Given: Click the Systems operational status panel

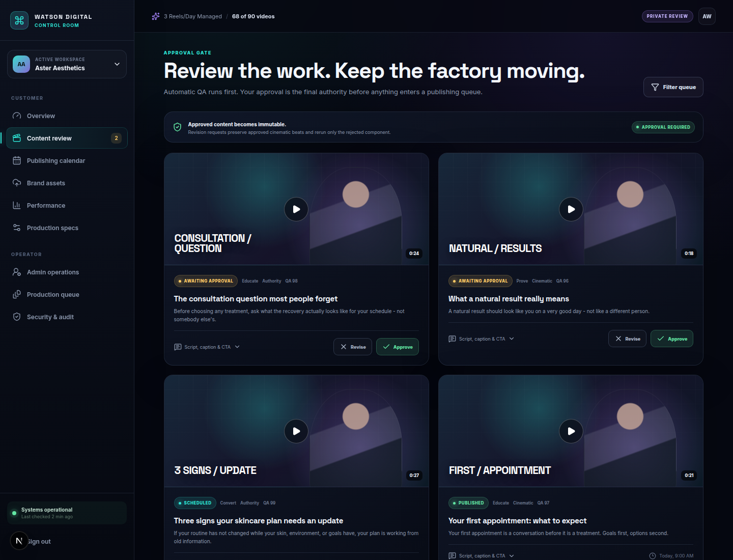Looking at the screenshot, I should pos(67,513).
